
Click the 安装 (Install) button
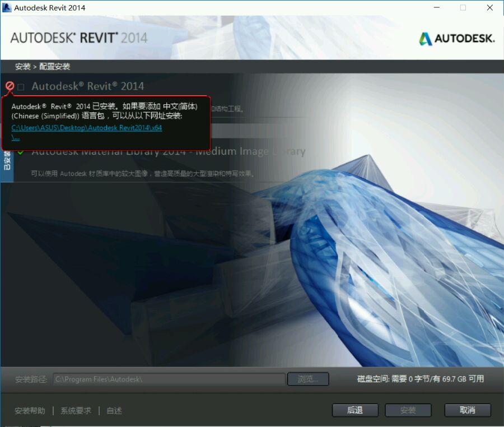pyautogui.click(x=408, y=410)
